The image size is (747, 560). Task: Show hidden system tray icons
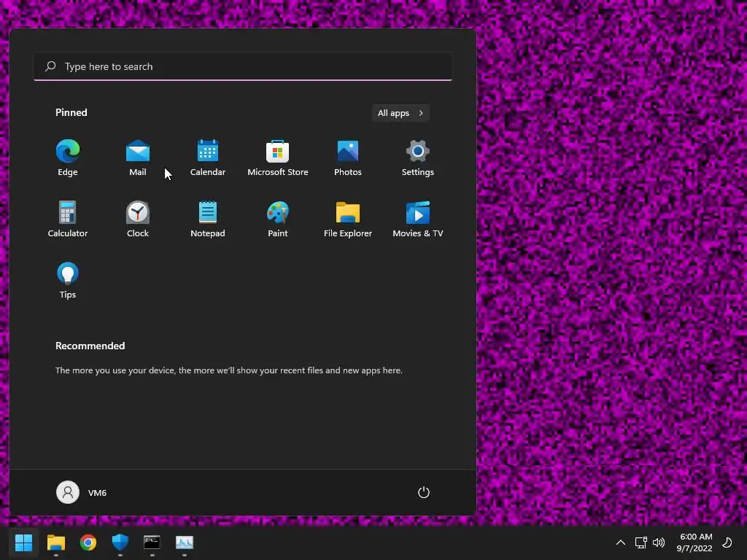click(621, 542)
